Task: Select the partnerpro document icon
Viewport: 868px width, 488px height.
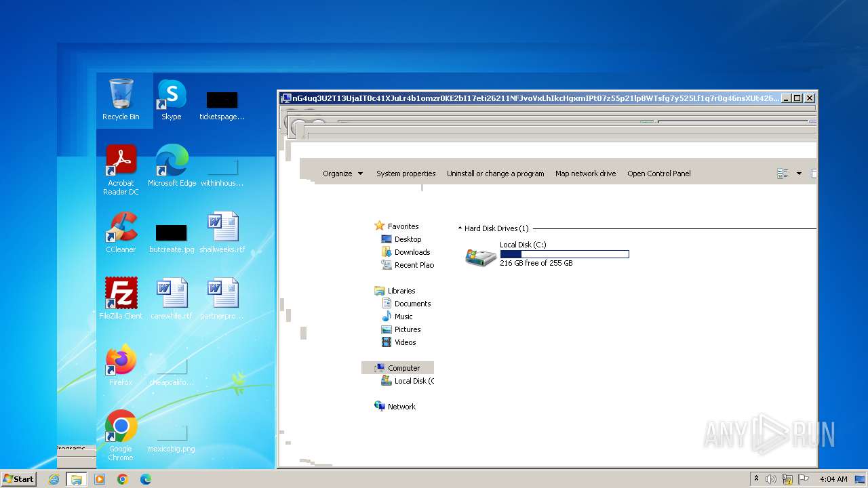Action: pos(222,299)
